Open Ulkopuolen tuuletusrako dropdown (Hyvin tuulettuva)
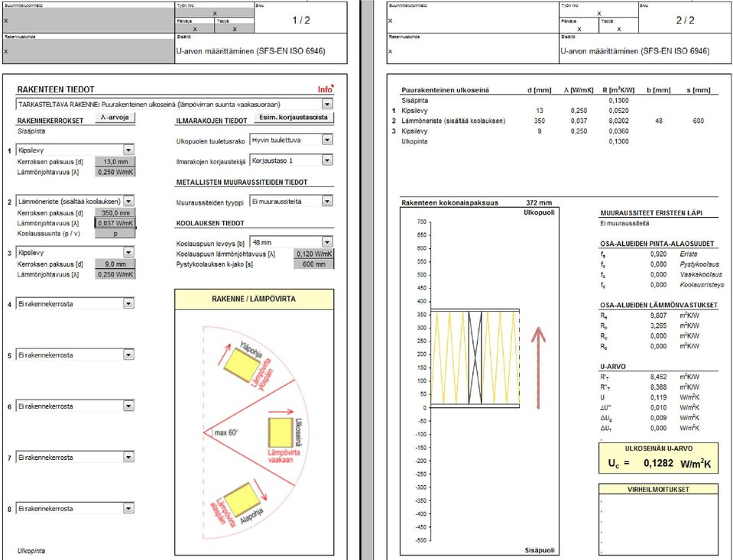 click(x=327, y=140)
